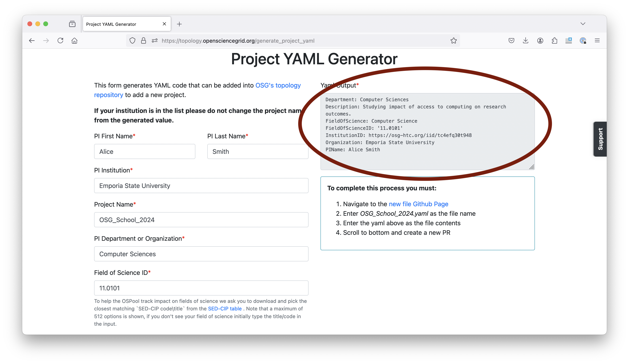629x364 pixels.
Task: Bookmark this page with the star icon
Action: coord(453,40)
